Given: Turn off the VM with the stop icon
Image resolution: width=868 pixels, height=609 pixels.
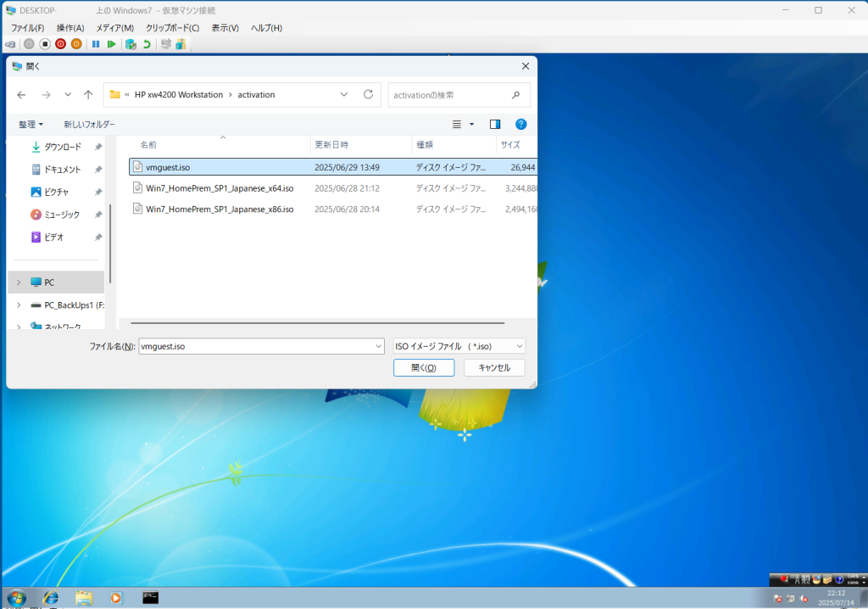Looking at the screenshot, I should (x=45, y=44).
